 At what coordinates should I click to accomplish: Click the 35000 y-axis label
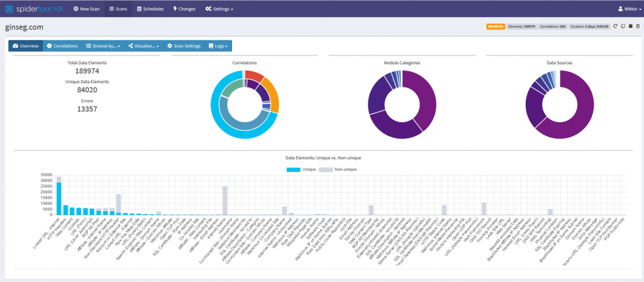point(47,175)
